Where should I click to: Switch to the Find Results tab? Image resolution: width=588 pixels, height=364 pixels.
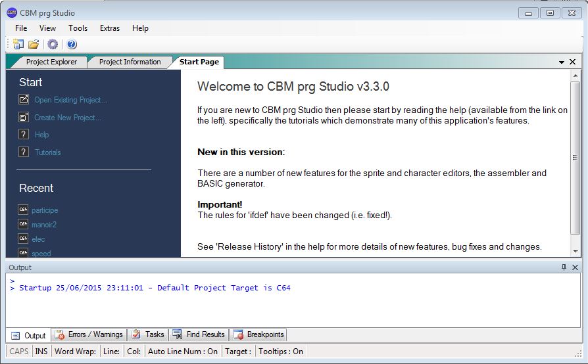[199, 334]
